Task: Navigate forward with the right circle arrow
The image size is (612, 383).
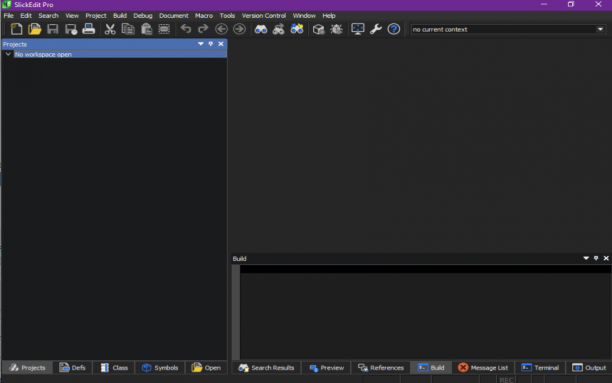Action: (239, 29)
